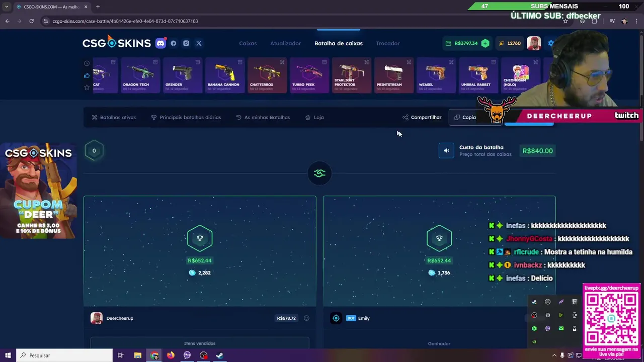Click Deercheerup player avatar
The width and height of the screenshot is (644, 362).
97,318
